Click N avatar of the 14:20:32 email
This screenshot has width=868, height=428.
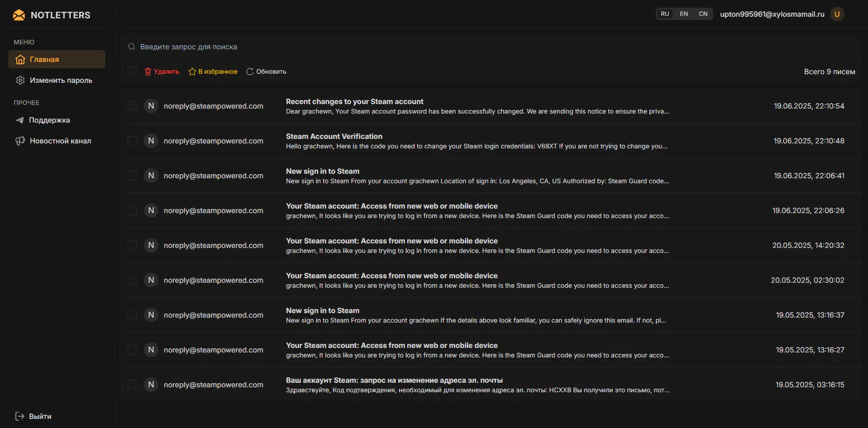[x=151, y=245]
